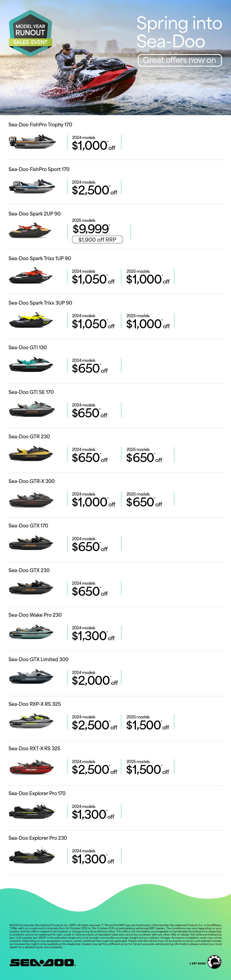Click the Spark 2UP 90 $9,999 price

tap(91, 229)
